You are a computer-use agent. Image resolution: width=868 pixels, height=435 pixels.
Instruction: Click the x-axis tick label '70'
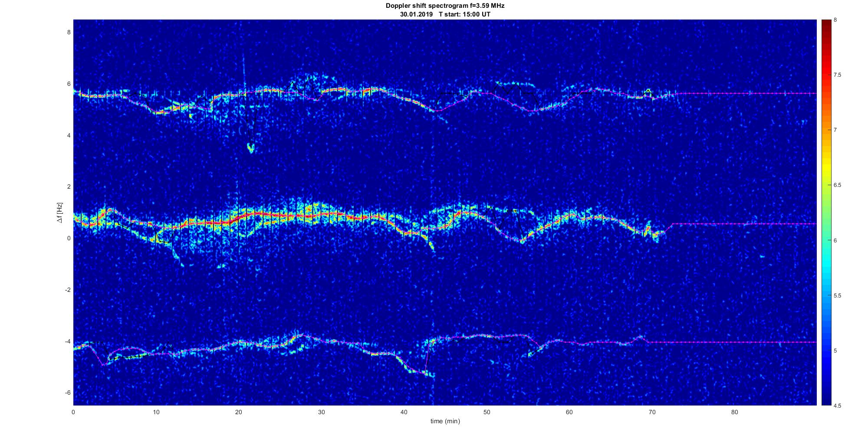[652, 412]
